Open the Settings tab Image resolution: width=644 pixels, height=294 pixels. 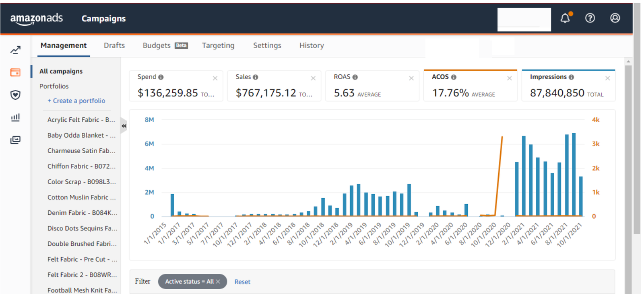pos(267,45)
